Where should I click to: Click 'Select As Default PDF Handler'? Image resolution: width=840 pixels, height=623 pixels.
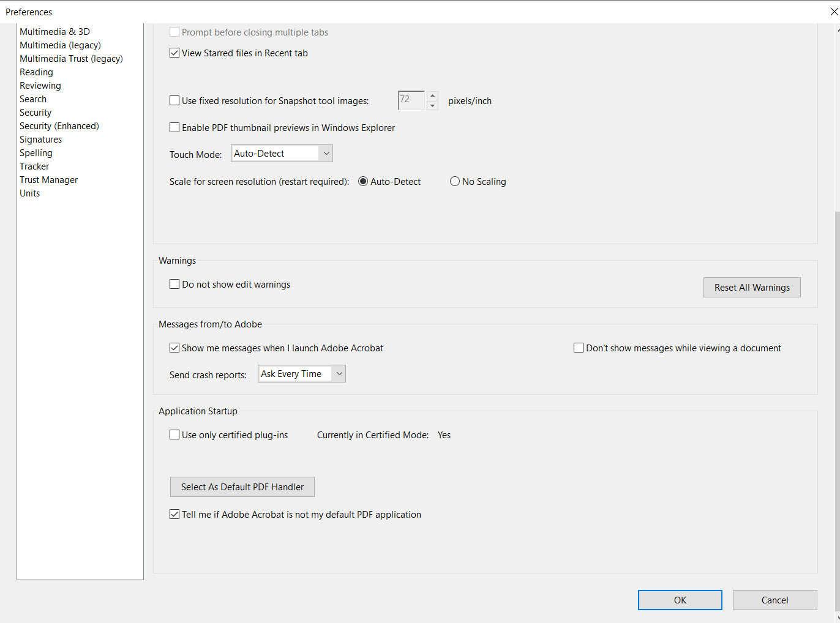pos(242,487)
